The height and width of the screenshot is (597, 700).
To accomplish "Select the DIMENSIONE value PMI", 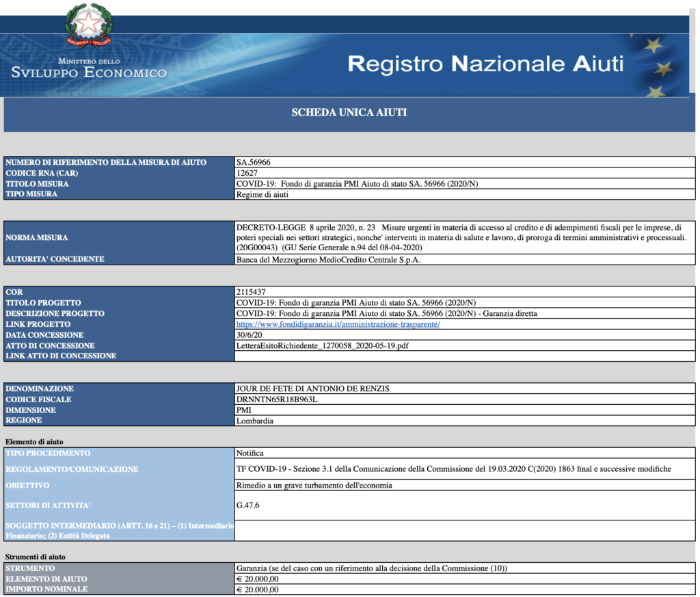I will 244,410.
